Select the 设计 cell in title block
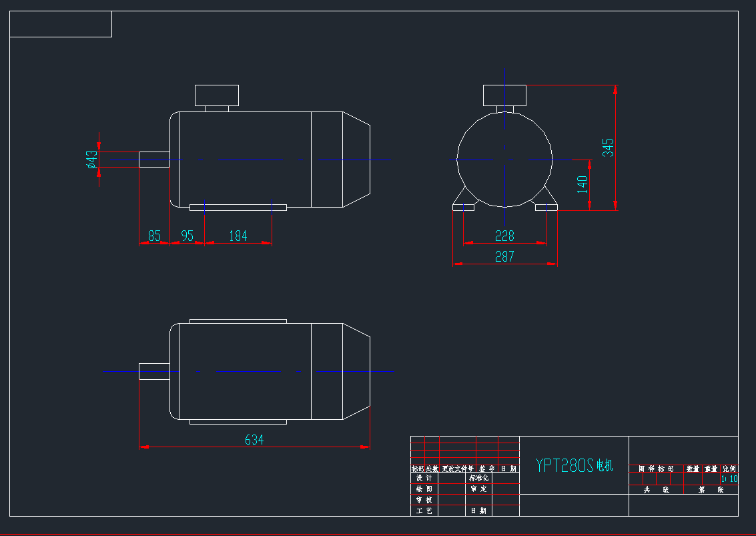This screenshot has width=756, height=536. [x=424, y=479]
